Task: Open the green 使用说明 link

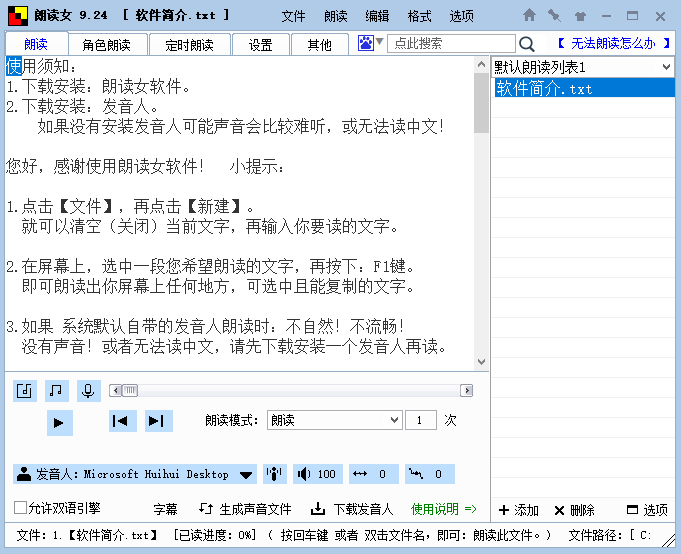Action: 444,509
